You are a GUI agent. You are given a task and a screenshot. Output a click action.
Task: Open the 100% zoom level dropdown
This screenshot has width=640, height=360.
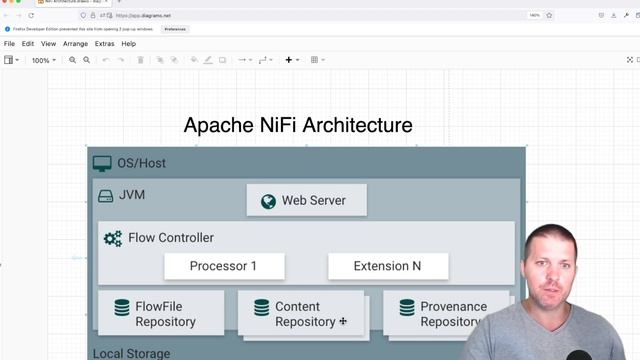click(44, 60)
